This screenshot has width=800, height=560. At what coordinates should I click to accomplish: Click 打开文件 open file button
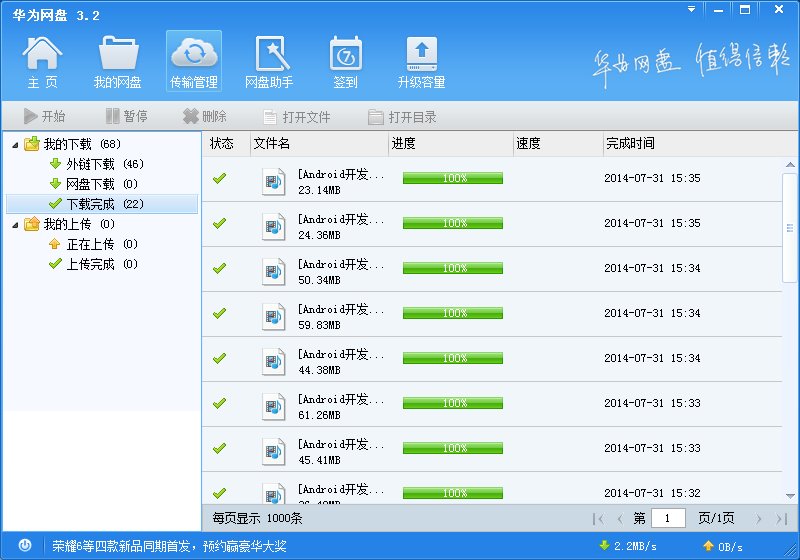[296, 117]
